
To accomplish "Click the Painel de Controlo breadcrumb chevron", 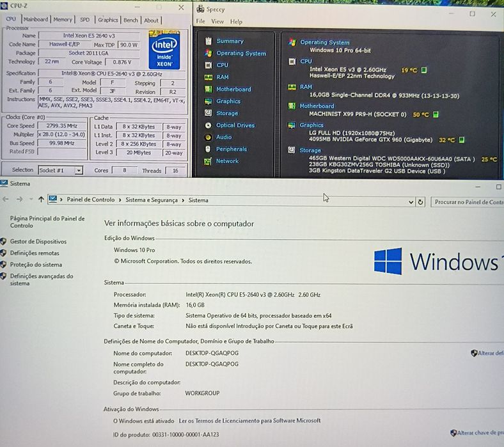I will click(x=120, y=200).
